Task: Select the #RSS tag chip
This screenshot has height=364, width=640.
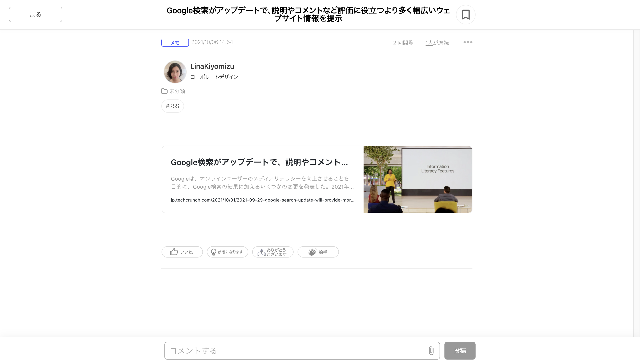Action: click(172, 106)
